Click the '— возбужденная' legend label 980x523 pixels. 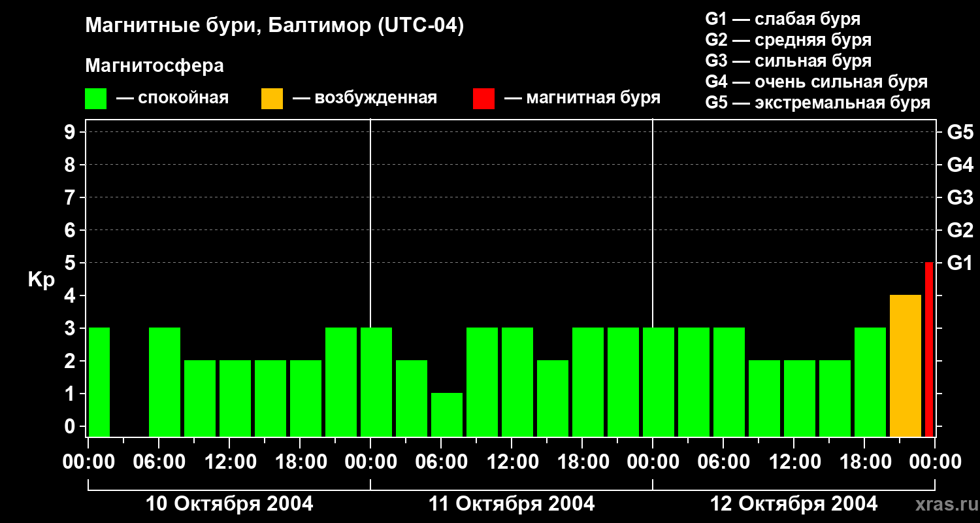(365, 99)
